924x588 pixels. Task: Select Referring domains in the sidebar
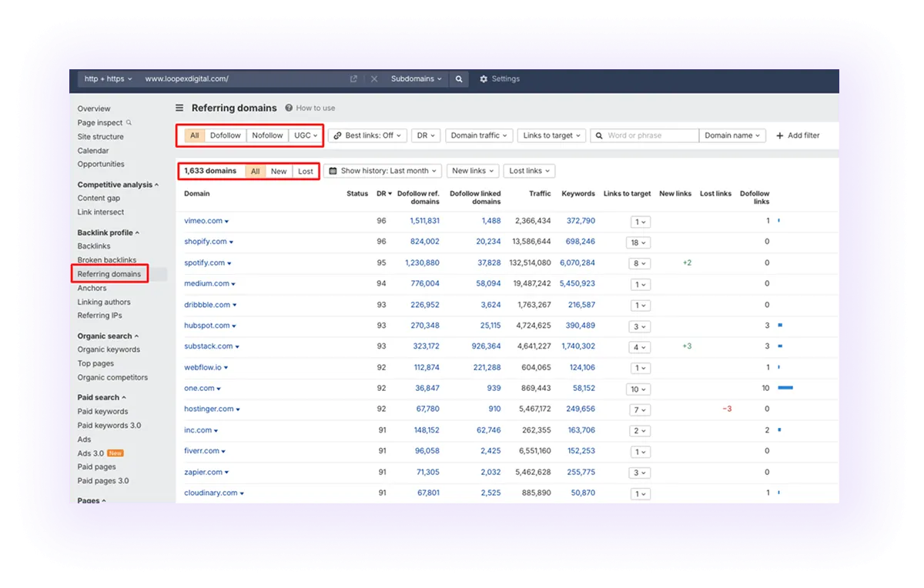[109, 274]
